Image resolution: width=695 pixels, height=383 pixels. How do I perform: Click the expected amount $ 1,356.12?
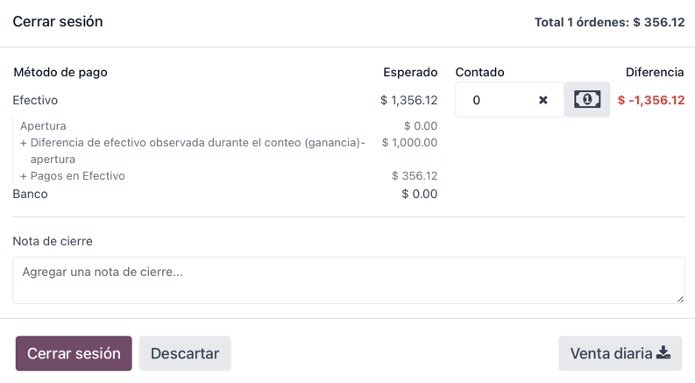[x=409, y=100]
